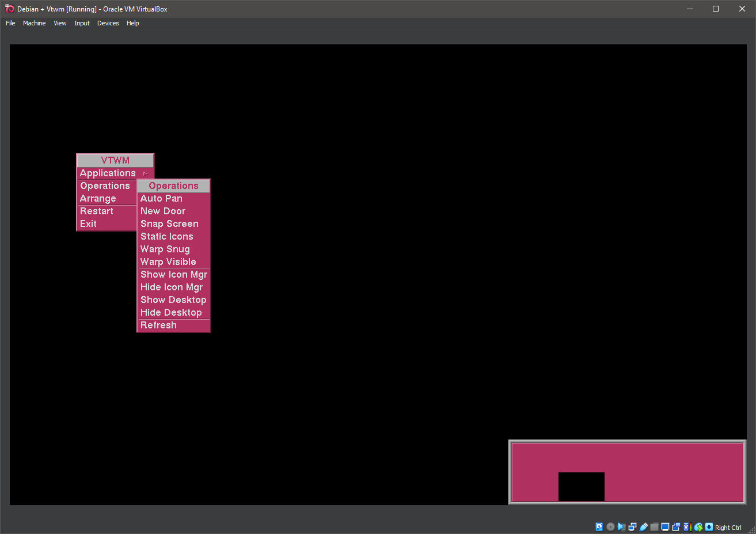756x534 pixels.
Task: Click the optical drives status indicator
Action: tap(610, 527)
